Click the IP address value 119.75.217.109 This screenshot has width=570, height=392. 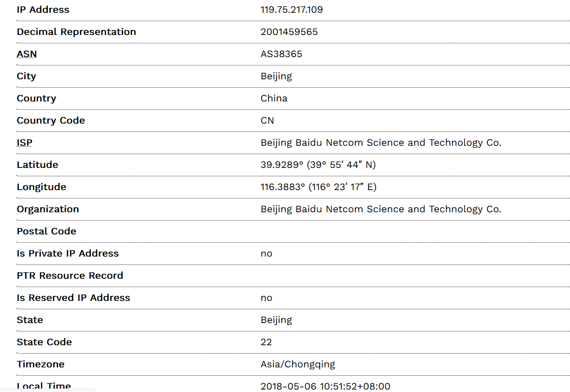292,10
